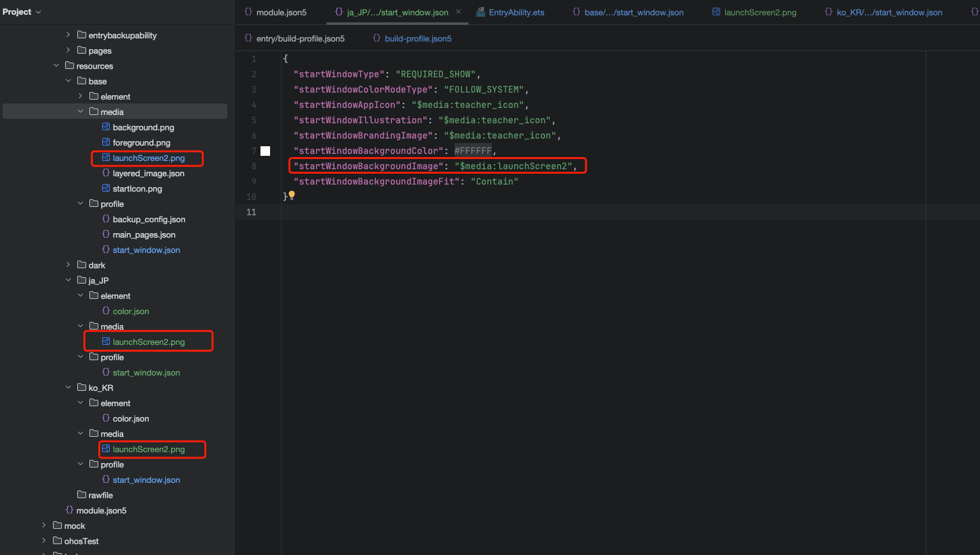Collapse the resources folder
The image size is (980, 555).
[x=56, y=66]
